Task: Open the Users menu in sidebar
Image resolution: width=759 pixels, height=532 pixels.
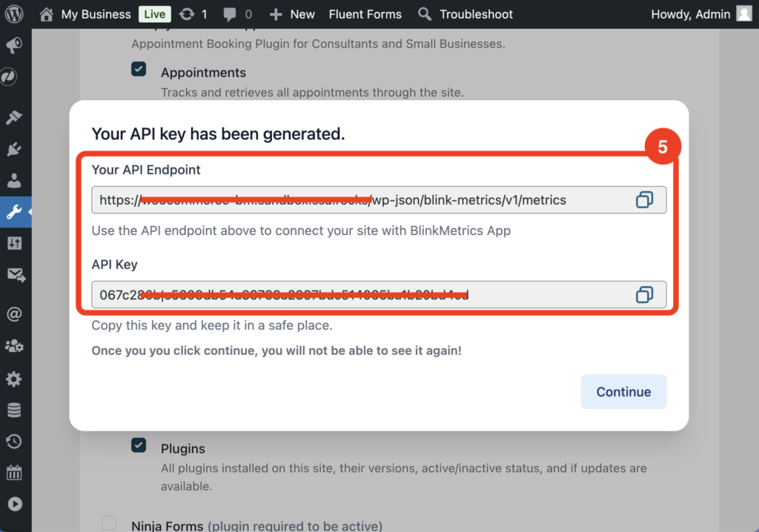Action: 14,181
